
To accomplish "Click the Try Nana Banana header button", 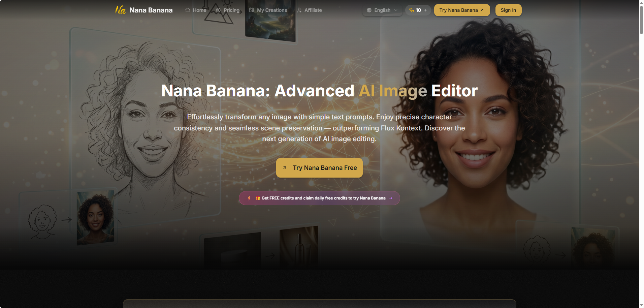I will point(462,10).
